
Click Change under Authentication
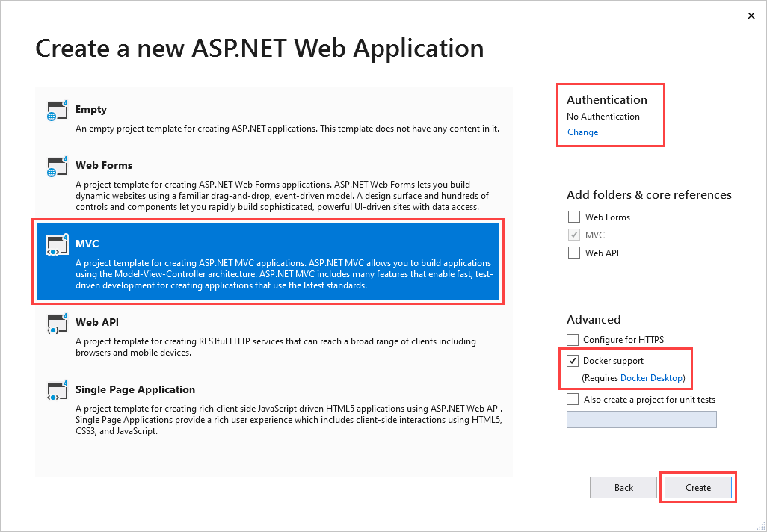pyautogui.click(x=582, y=132)
